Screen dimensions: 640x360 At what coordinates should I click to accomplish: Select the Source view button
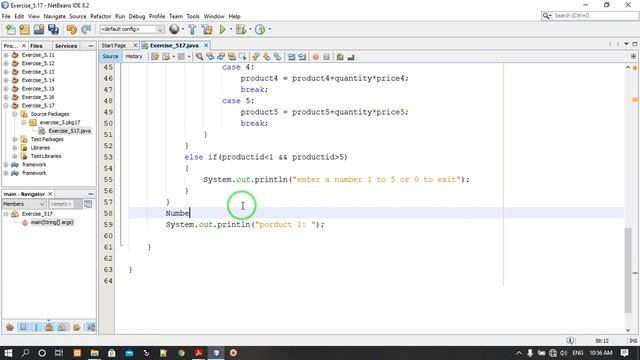point(110,56)
